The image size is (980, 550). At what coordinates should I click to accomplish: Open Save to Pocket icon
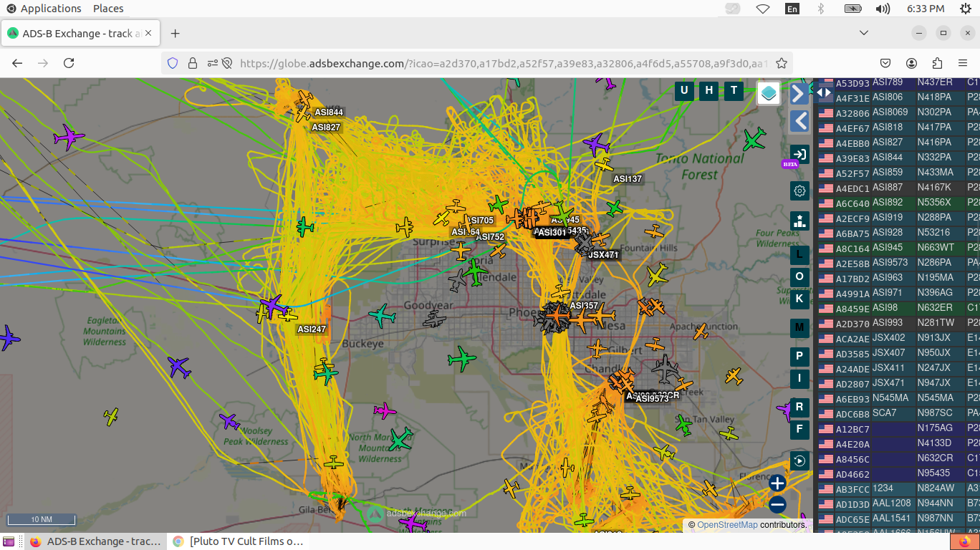[x=885, y=63]
